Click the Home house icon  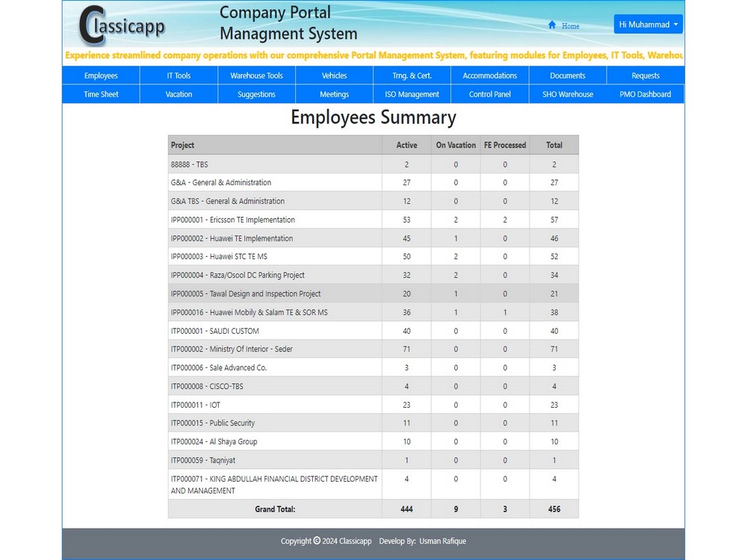click(552, 25)
